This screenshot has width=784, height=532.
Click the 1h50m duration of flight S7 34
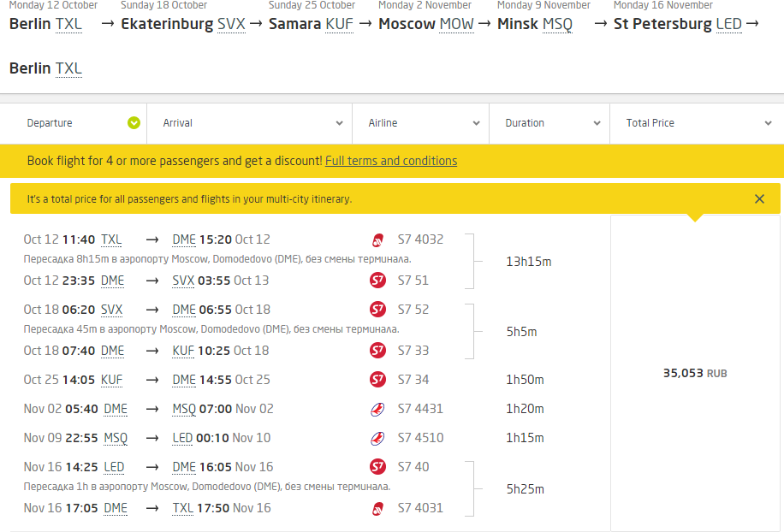[x=525, y=380]
